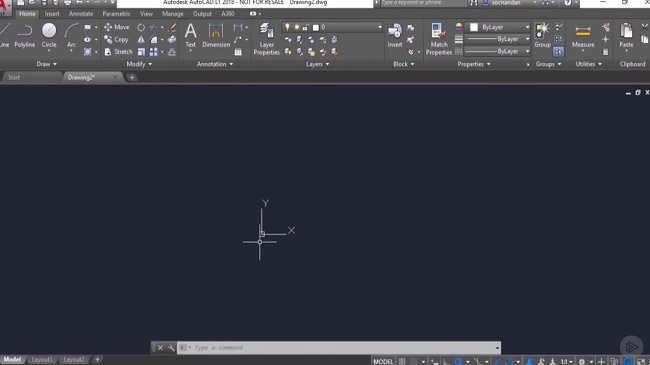Image resolution: width=650 pixels, height=365 pixels.
Task: Toggle MODEL space button in status bar
Action: click(x=383, y=361)
